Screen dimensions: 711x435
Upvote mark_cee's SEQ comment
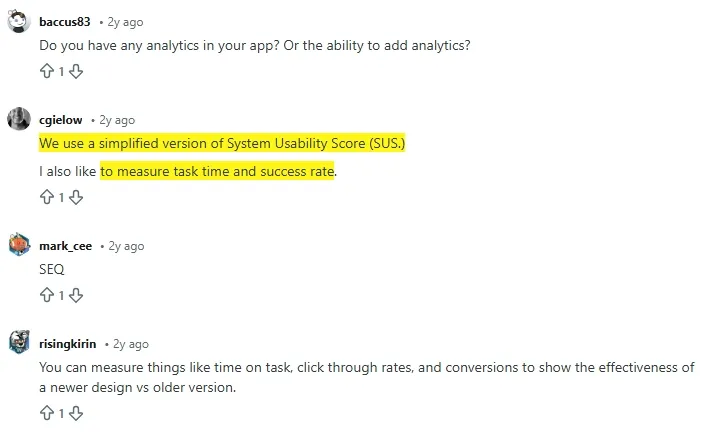46,295
